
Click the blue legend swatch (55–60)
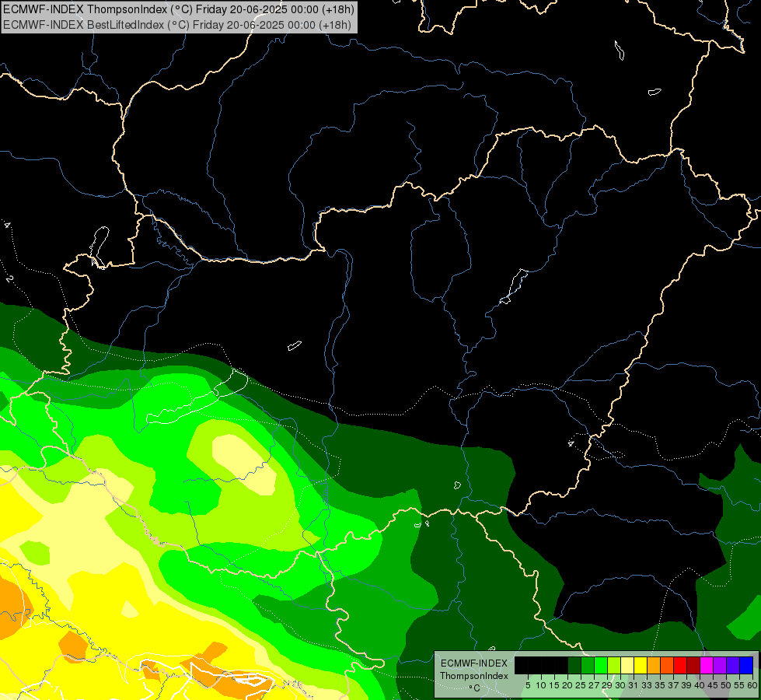tap(746, 665)
